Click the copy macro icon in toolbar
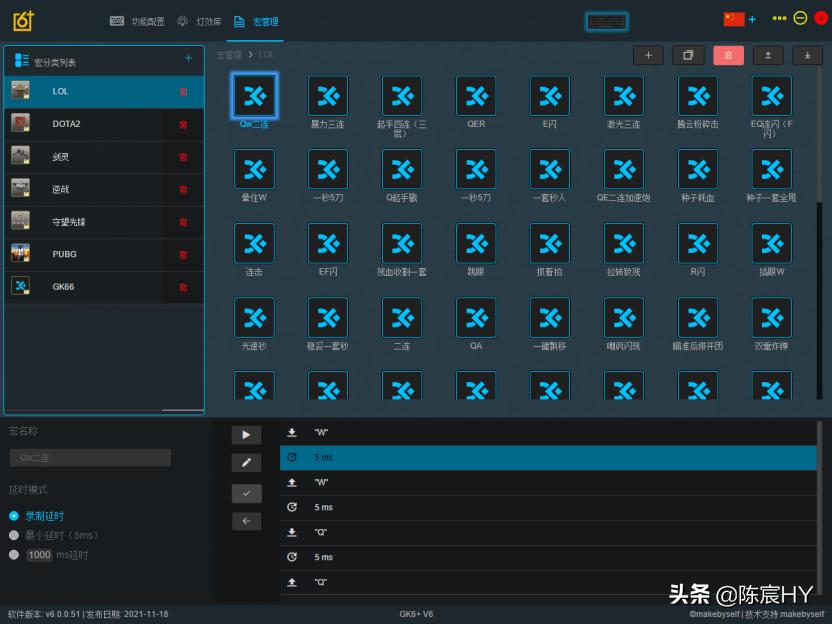 688,56
